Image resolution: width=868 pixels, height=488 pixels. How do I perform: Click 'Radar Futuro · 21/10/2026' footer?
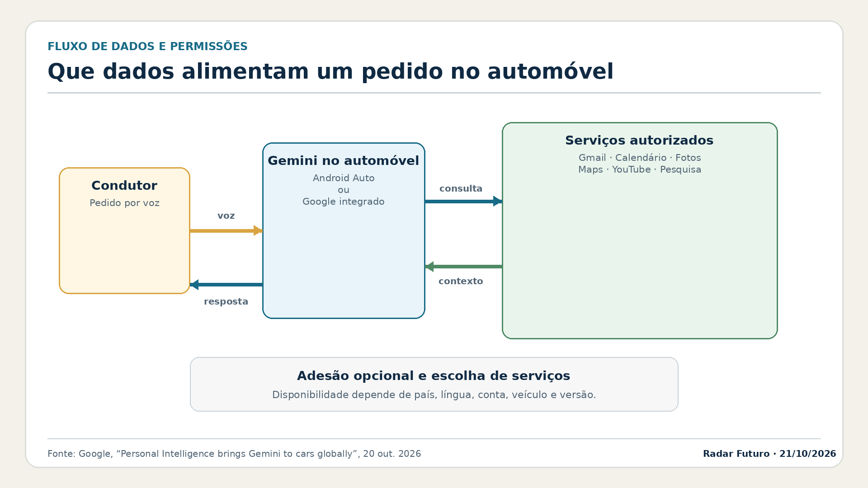click(769, 454)
